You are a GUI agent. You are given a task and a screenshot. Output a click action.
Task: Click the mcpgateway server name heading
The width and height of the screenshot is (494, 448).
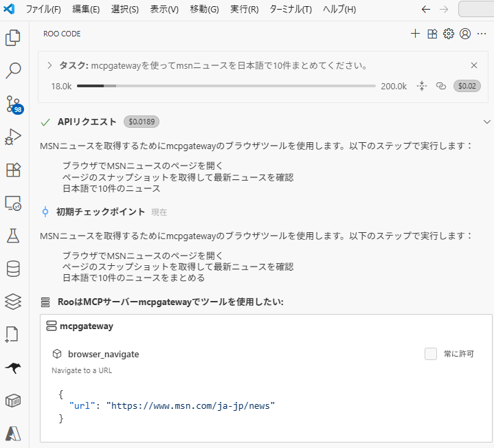(87, 326)
